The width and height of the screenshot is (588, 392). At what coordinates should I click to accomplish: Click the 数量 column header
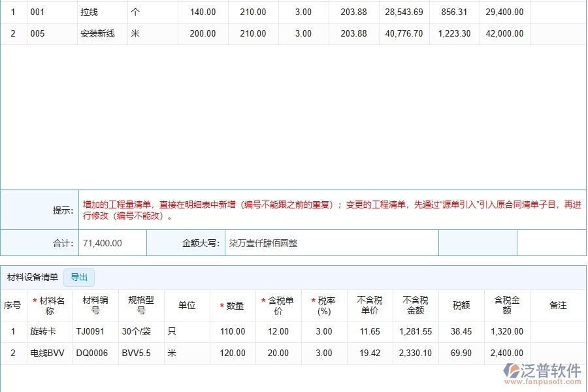pyautogui.click(x=233, y=306)
